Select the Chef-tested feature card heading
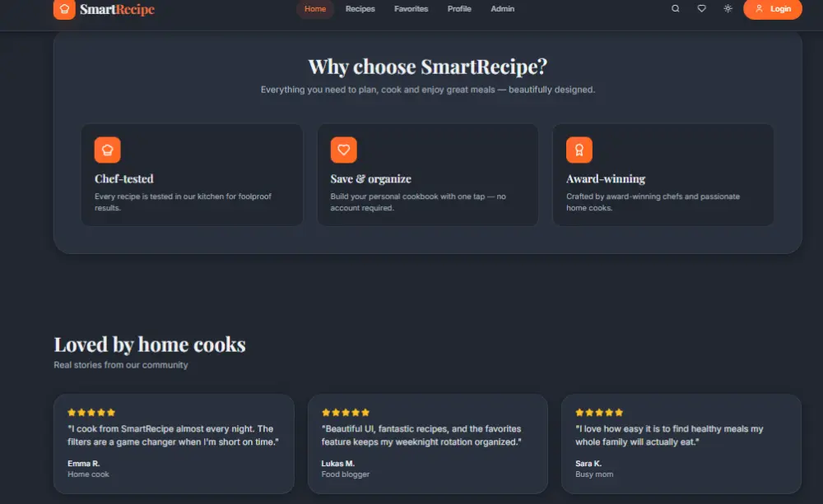This screenshot has height=504, width=823. tap(124, 179)
